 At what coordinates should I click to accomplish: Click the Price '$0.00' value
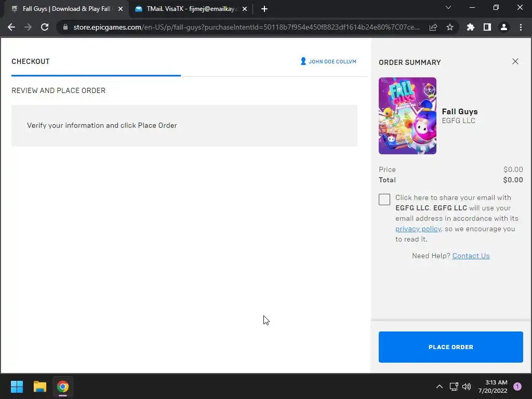pos(513,169)
